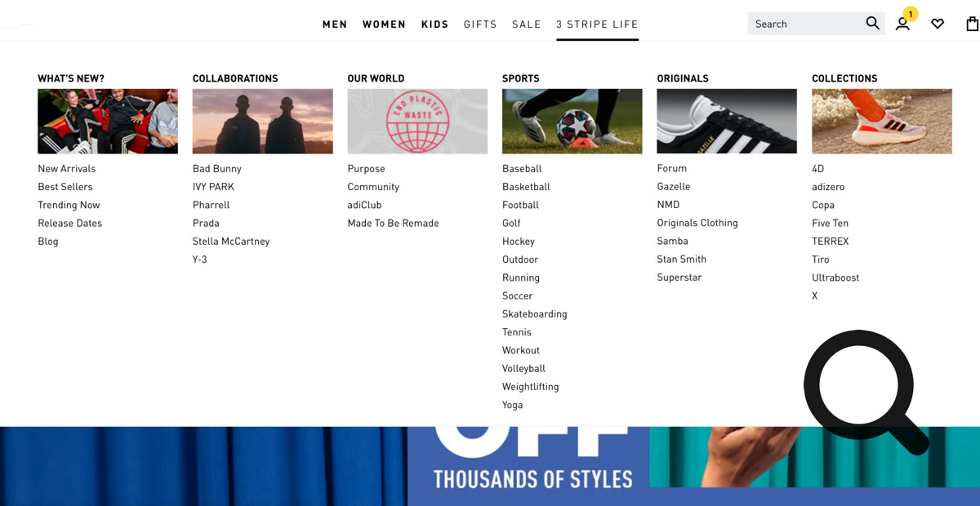The image size is (980, 506).
Task: Click the soccer ball Sports image
Action: 572,122
